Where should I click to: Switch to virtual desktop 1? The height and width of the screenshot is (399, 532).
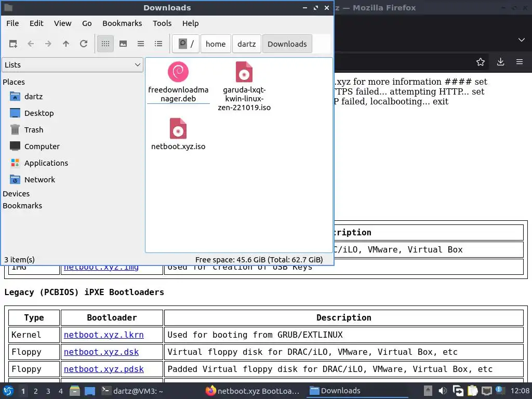[x=23, y=391]
